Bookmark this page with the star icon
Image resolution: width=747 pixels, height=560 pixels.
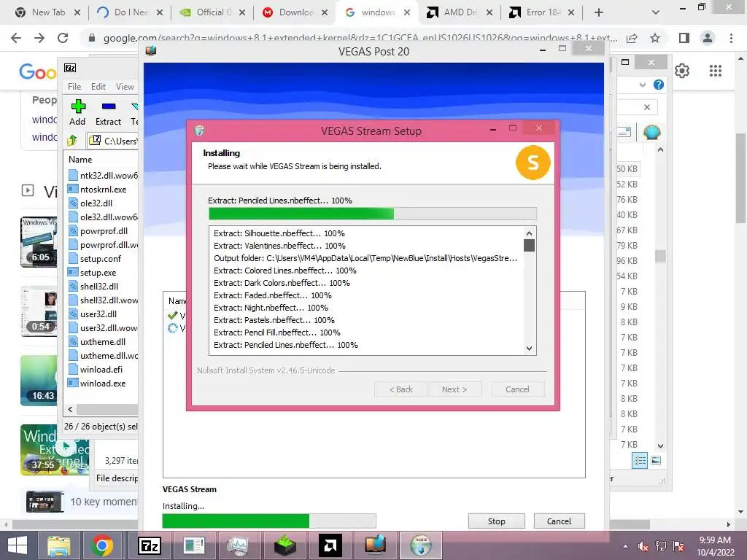point(655,38)
